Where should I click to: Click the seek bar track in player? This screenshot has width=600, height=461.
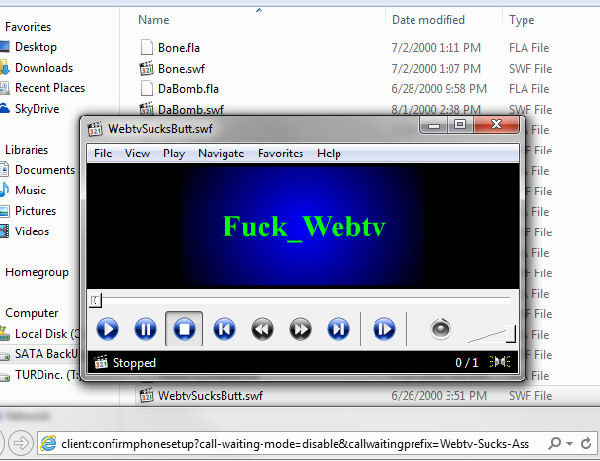tap(302, 298)
